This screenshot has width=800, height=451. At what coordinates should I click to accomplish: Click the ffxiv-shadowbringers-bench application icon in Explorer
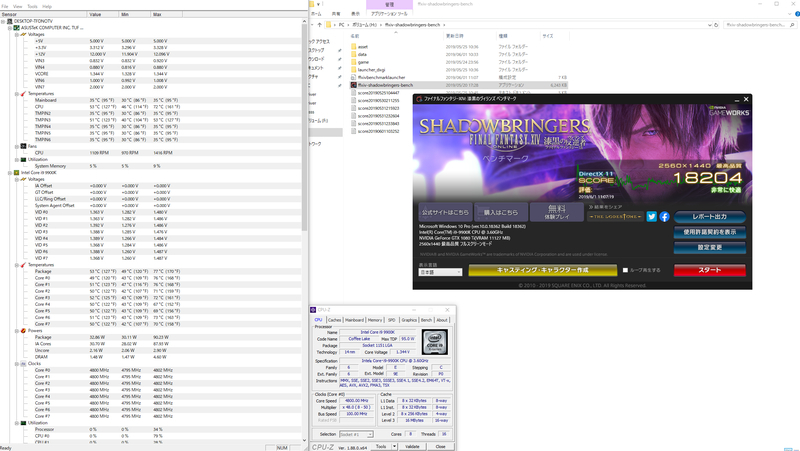353,85
